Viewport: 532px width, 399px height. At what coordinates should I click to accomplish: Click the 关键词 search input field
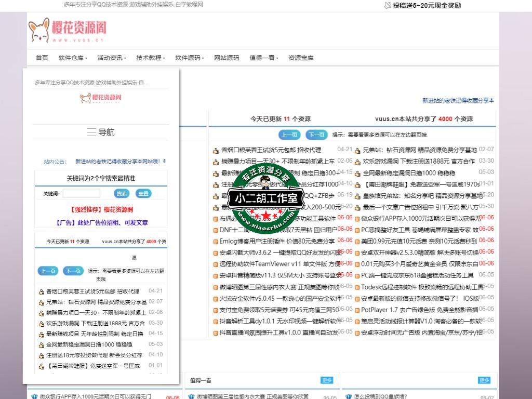tap(82, 194)
